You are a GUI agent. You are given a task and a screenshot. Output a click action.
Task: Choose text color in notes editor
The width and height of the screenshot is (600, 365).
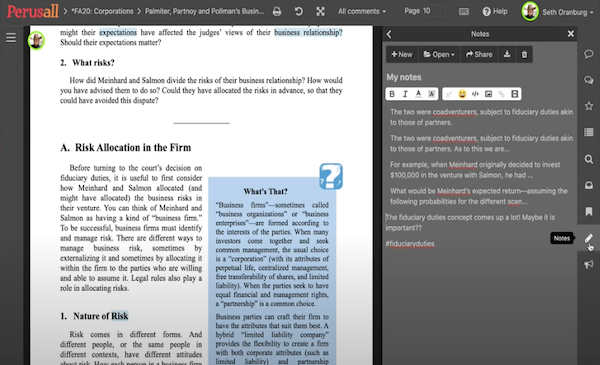(418, 94)
